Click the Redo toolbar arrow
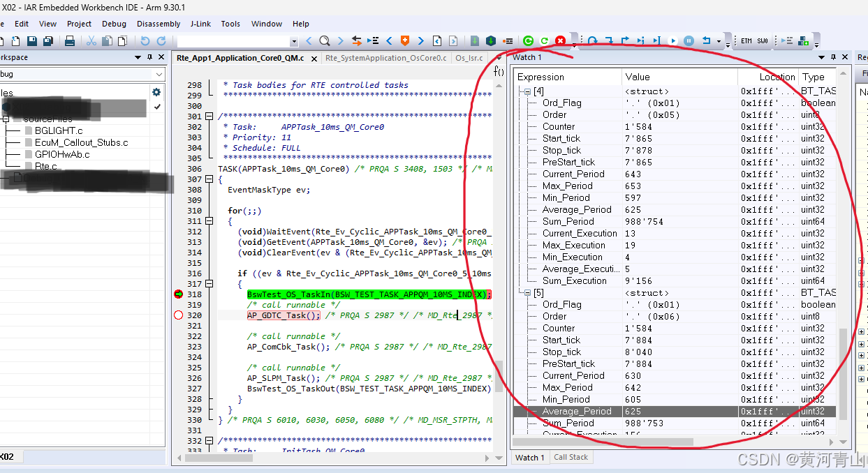The image size is (868, 473). click(x=161, y=41)
